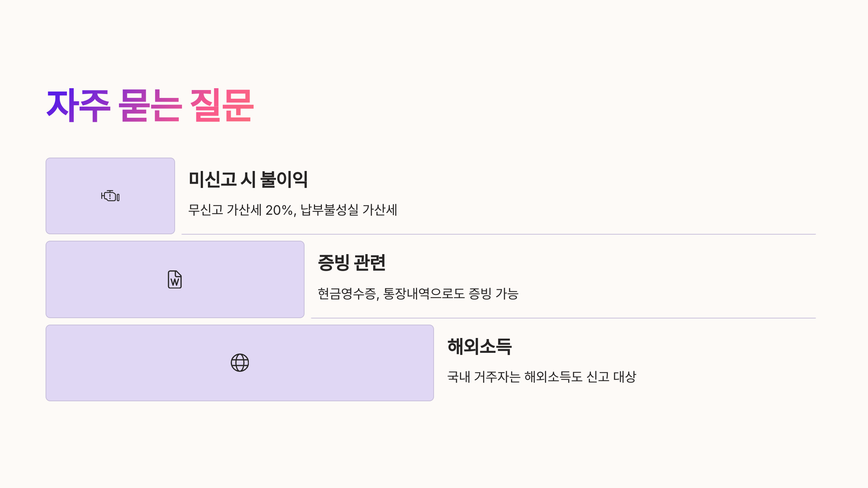Select the phrase 증빙 가능
This screenshot has width=868, height=488.
(494, 294)
